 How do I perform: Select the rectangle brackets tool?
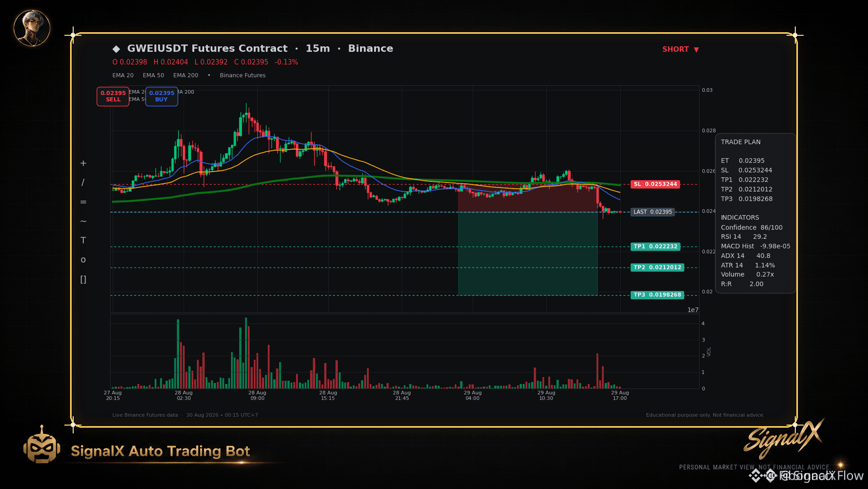83,280
